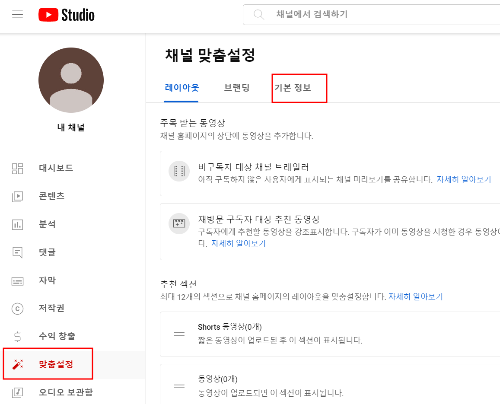This screenshot has width=500, height=404.
Task: Click the 추천 섹션 heading
Action: pyautogui.click(x=178, y=284)
